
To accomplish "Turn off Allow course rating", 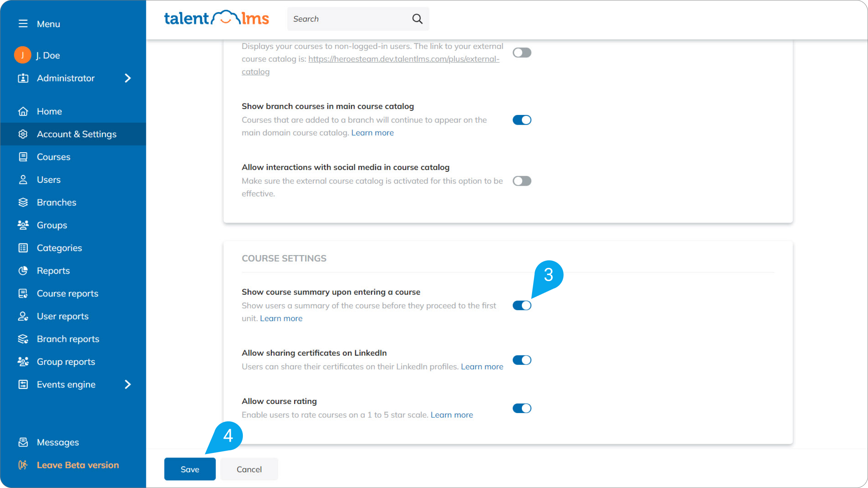I will click(521, 408).
